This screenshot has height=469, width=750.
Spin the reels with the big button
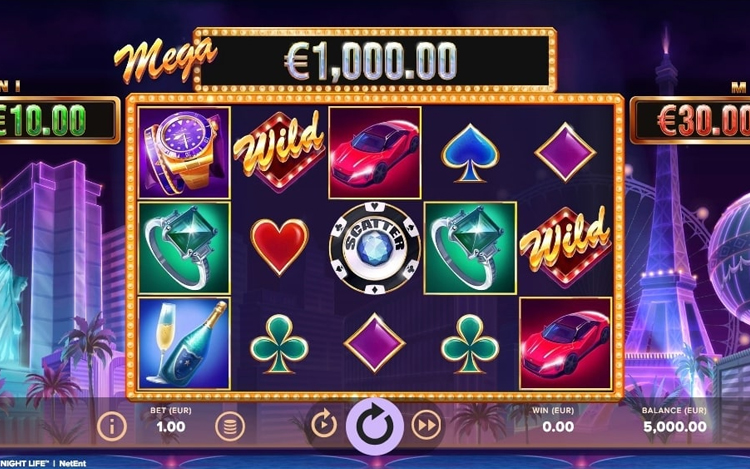pos(375,425)
